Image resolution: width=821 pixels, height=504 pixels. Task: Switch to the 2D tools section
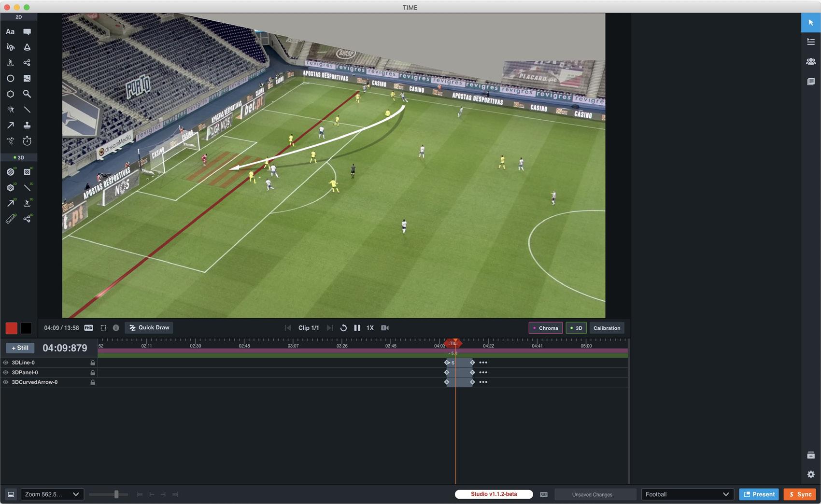(x=19, y=17)
